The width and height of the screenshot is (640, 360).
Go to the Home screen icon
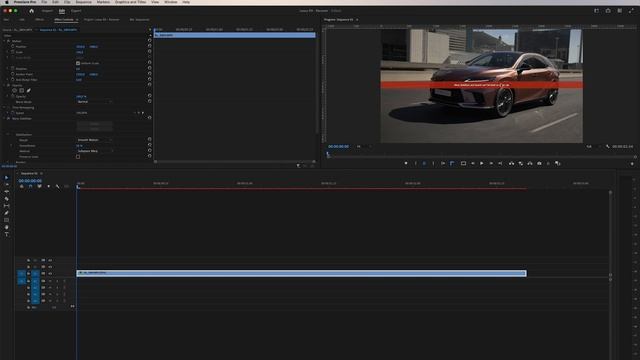tap(31, 11)
